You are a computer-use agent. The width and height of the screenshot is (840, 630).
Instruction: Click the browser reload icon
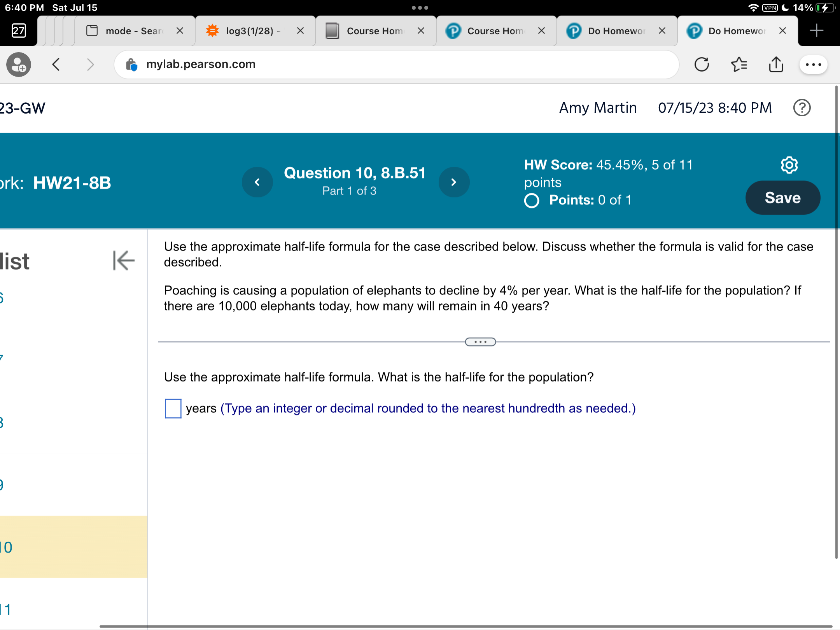pos(702,65)
